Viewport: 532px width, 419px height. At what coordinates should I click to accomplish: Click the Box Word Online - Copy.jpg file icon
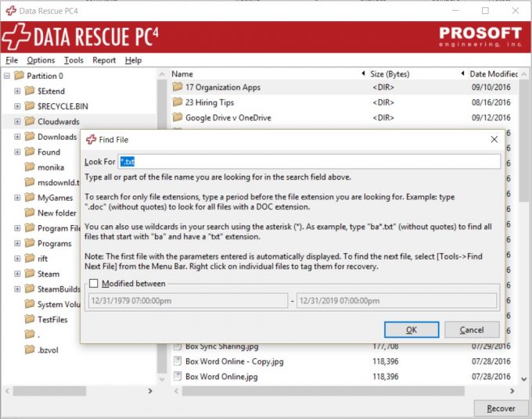point(177,361)
